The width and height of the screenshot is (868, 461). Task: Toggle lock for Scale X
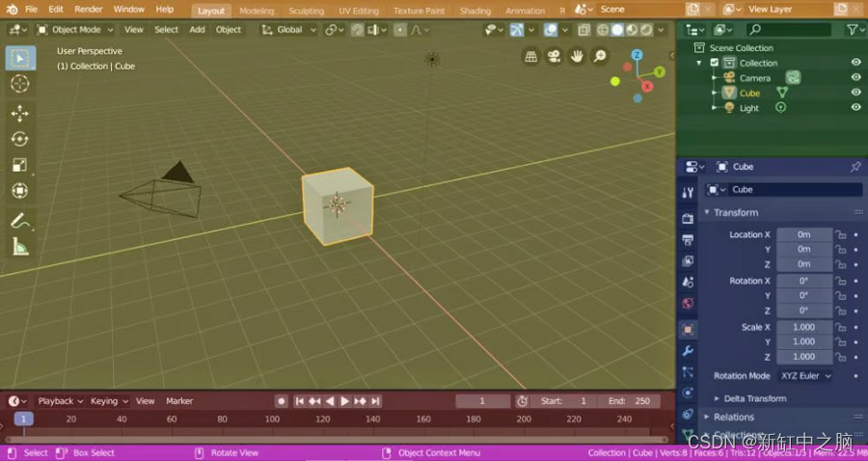841,327
